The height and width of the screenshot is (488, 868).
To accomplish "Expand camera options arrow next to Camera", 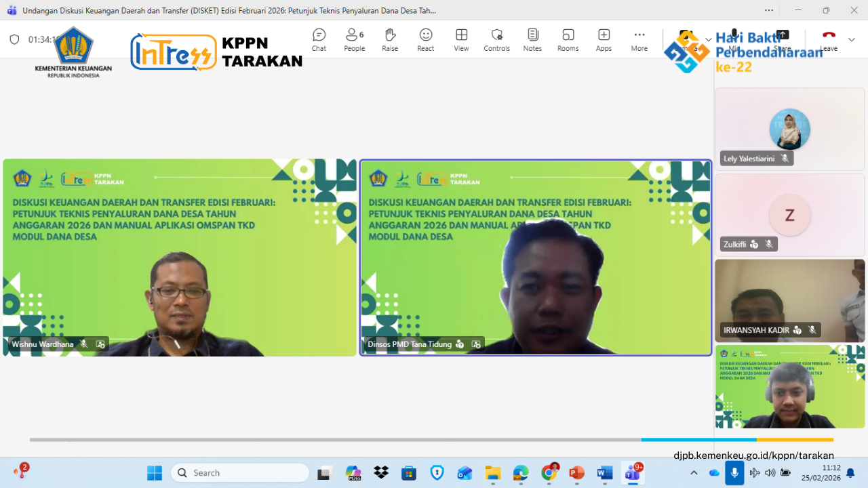I will [709, 39].
